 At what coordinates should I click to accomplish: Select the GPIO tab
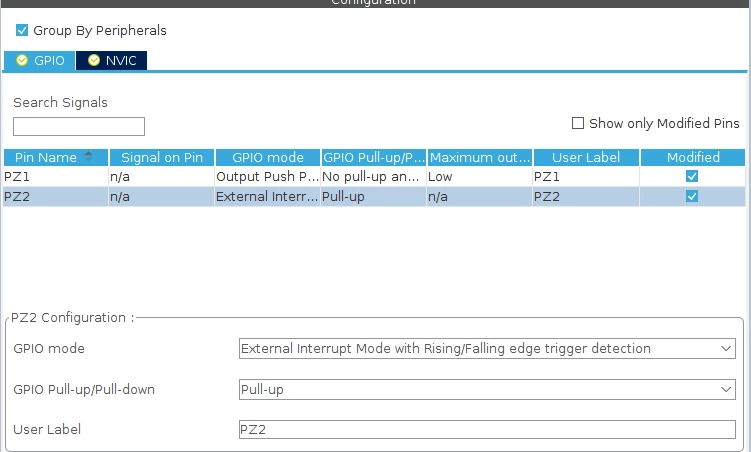point(39,60)
